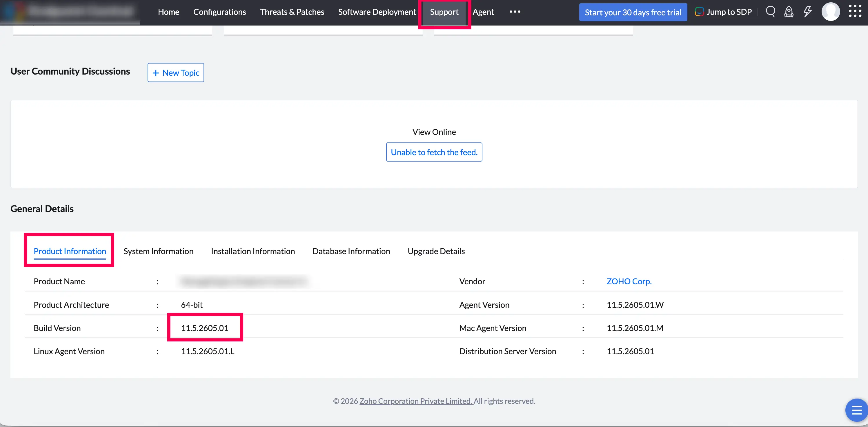Open the user profile avatar
The image size is (868, 427).
tap(831, 12)
